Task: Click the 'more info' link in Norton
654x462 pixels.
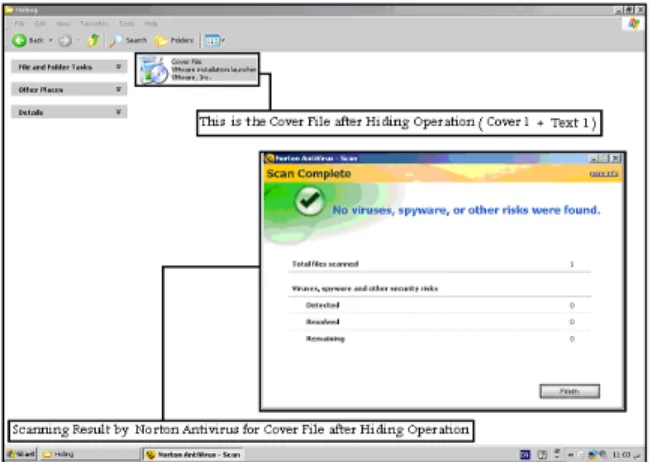Action: pos(604,173)
